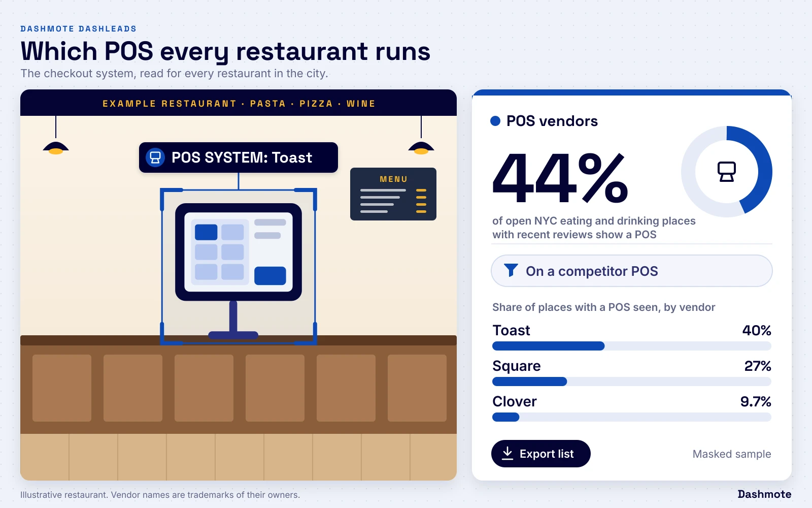This screenshot has height=508, width=812.
Task: Click the DASHMOTE DASHLEADS header label
Action: 79,29
